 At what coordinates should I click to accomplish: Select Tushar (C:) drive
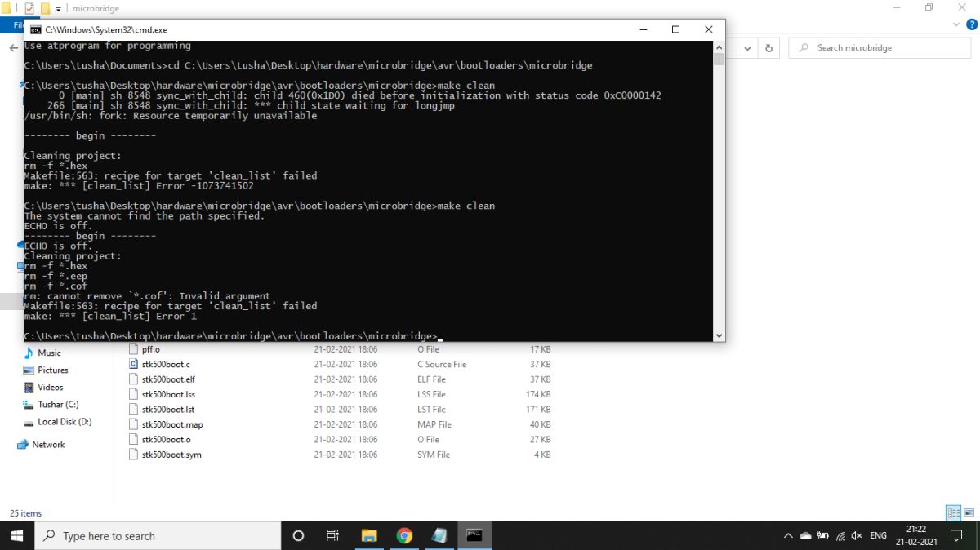click(x=57, y=404)
